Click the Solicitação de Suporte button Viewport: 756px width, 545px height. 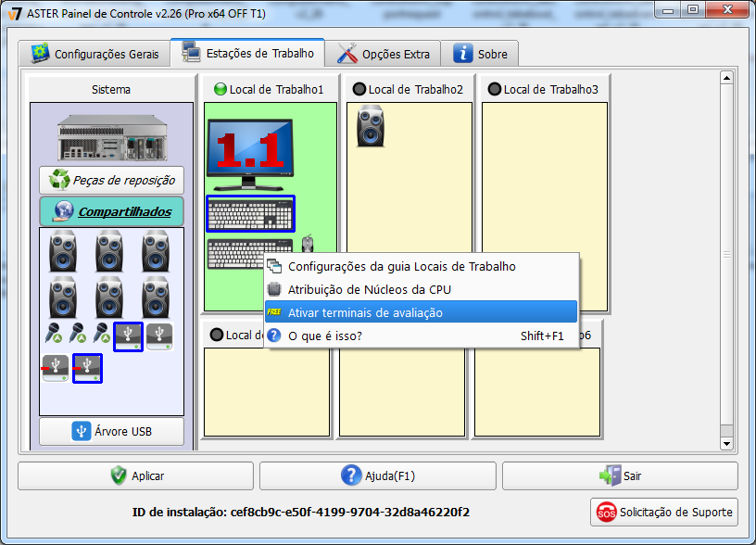tap(664, 513)
